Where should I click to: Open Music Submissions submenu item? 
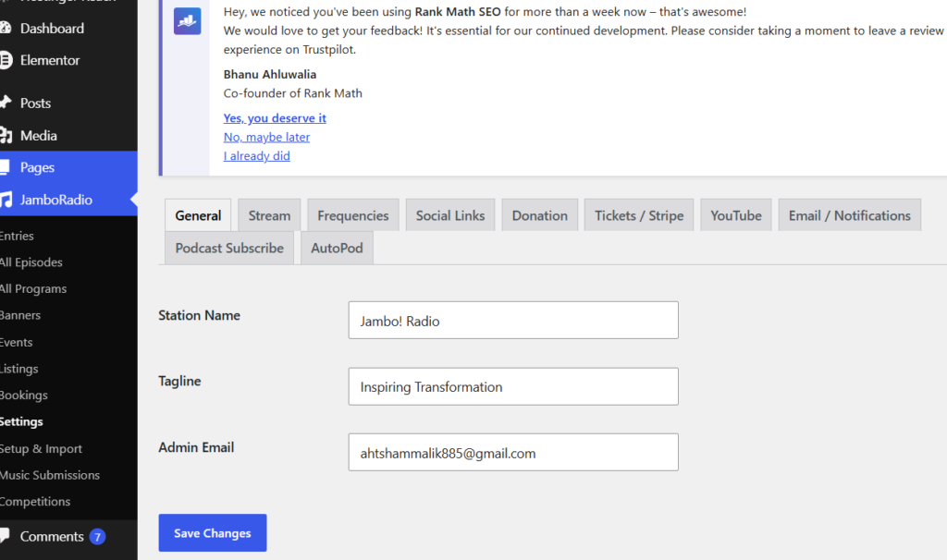point(50,475)
